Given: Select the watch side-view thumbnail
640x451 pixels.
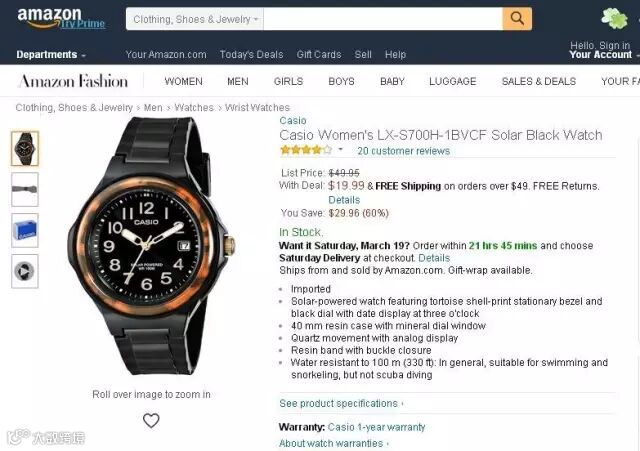Looking at the screenshot, I should (x=25, y=189).
